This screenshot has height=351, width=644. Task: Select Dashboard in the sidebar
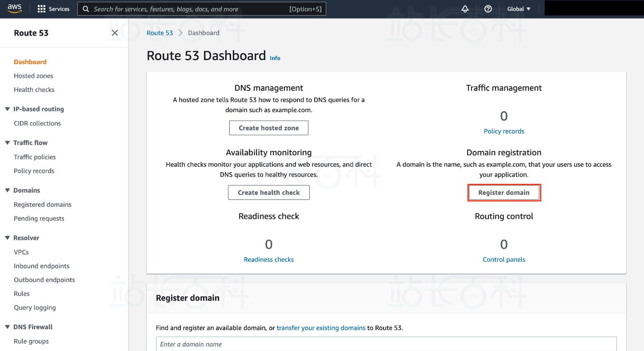[x=30, y=62]
